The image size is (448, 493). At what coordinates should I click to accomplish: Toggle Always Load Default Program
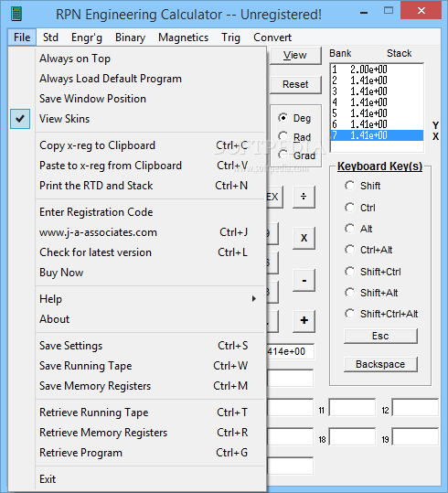tap(137, 79)
